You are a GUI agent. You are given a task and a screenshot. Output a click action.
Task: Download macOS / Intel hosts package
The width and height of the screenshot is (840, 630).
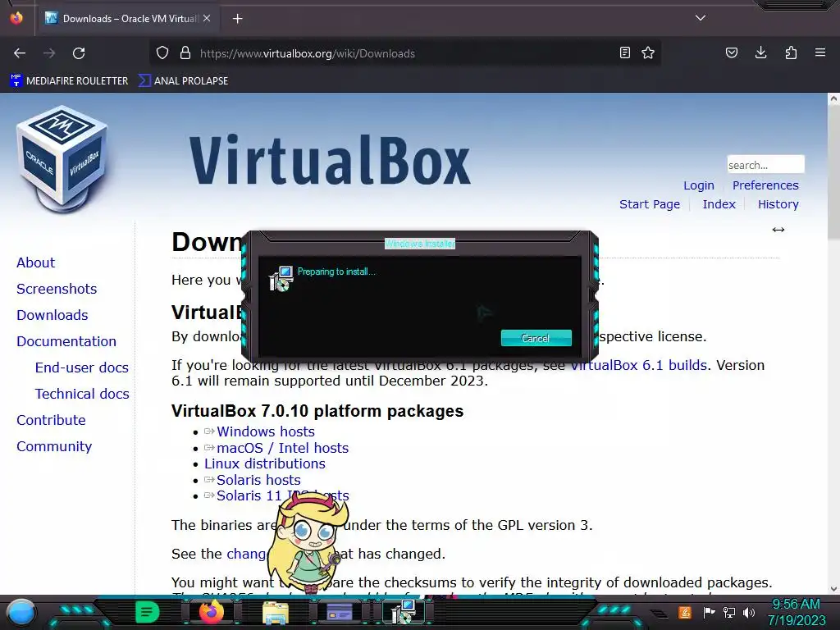point(283,448)
